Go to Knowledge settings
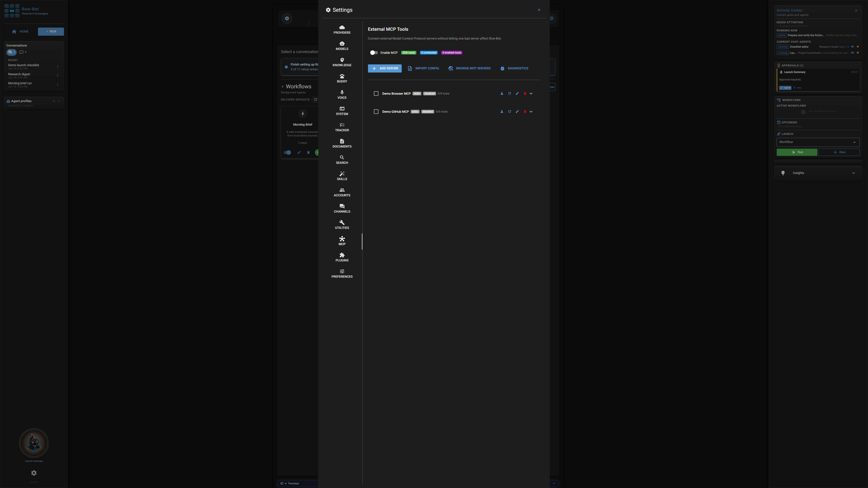The image size is (868, 488). click(x=342, y=62)
